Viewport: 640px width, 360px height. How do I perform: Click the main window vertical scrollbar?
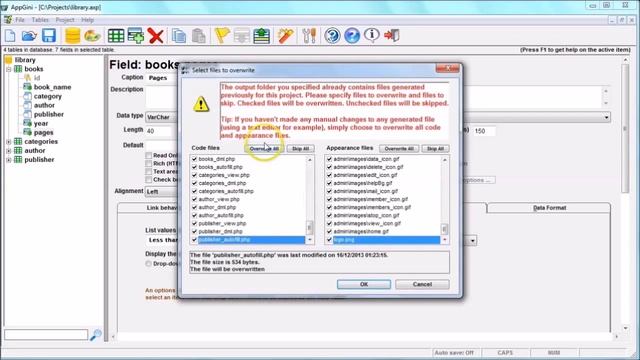pos(625,128)
